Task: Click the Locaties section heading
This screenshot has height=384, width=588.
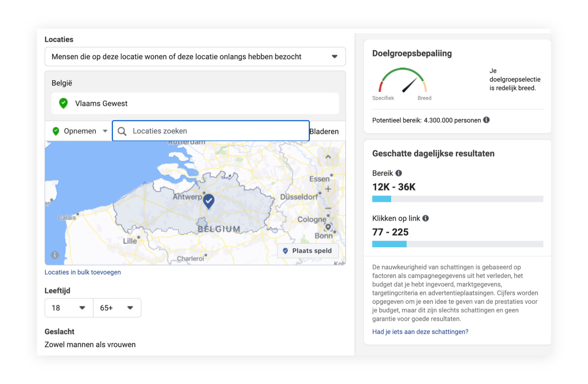Action: click(59, 40)
